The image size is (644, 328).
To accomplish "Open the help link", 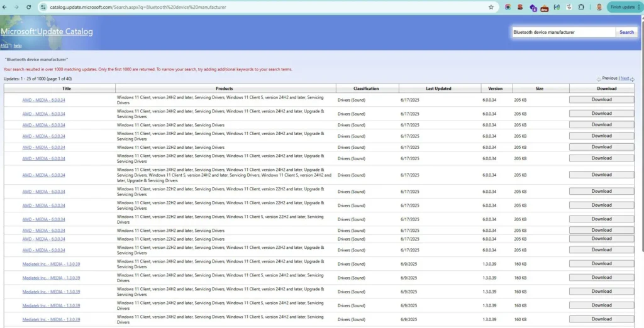I will pos(17,46).
